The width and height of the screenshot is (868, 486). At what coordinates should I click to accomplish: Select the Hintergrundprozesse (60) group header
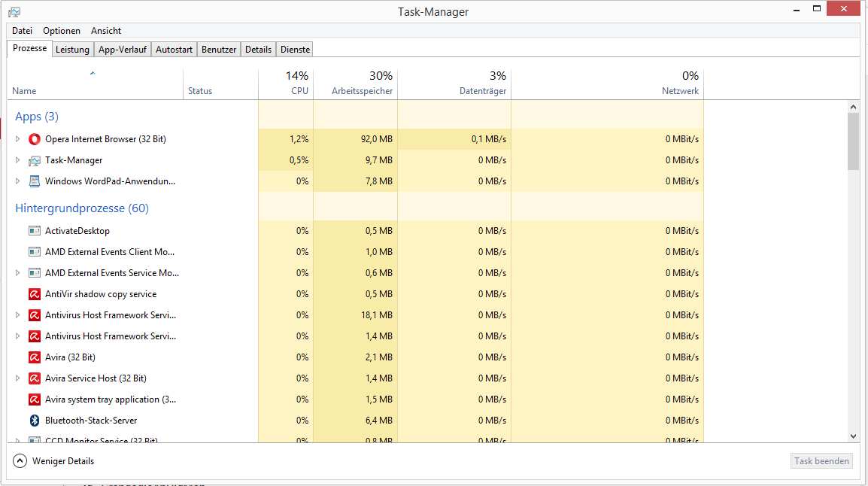point(82,208)
